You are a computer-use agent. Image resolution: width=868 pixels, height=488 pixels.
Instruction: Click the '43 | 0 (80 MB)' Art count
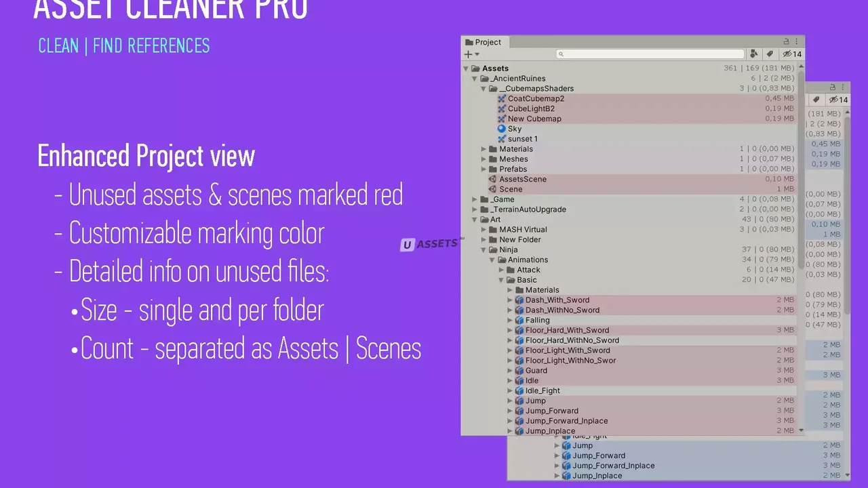point(768,220)
